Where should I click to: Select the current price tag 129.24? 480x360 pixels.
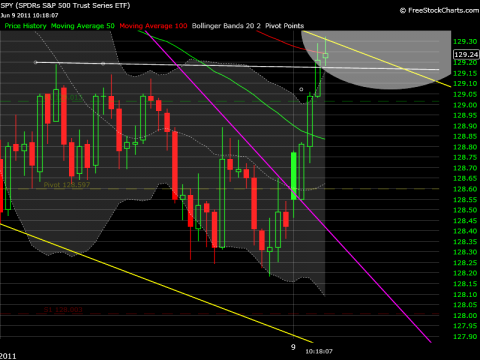tap(466, 54)
